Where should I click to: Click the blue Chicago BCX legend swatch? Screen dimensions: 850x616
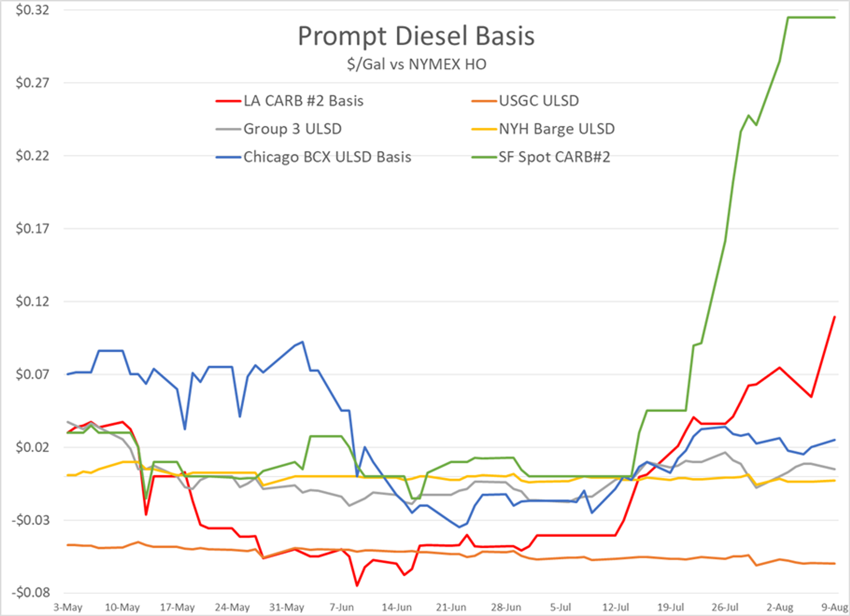(x=228, y=157)
